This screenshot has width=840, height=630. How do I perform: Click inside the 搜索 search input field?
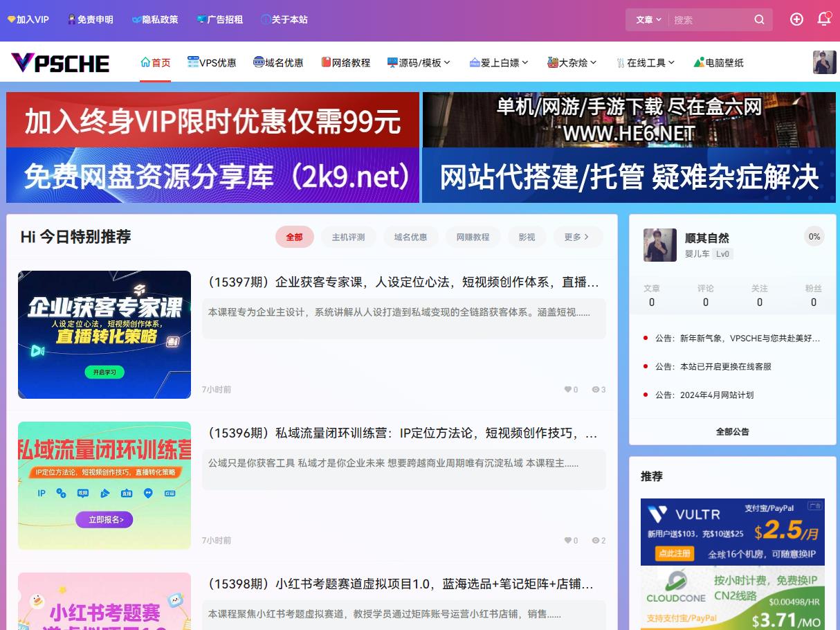click(x=699, y=19)
